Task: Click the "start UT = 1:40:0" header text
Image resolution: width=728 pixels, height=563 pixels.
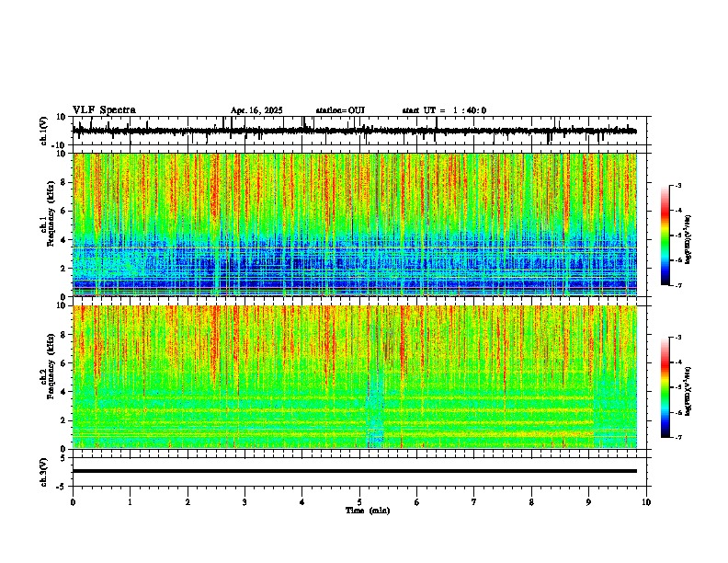Action: pyautogui.click(x=444, y=110)
